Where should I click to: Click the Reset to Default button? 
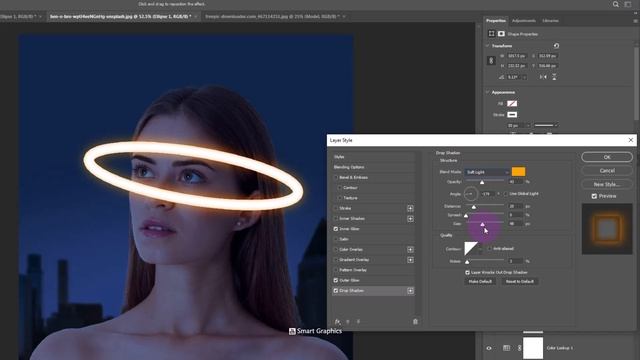(520, 282)
